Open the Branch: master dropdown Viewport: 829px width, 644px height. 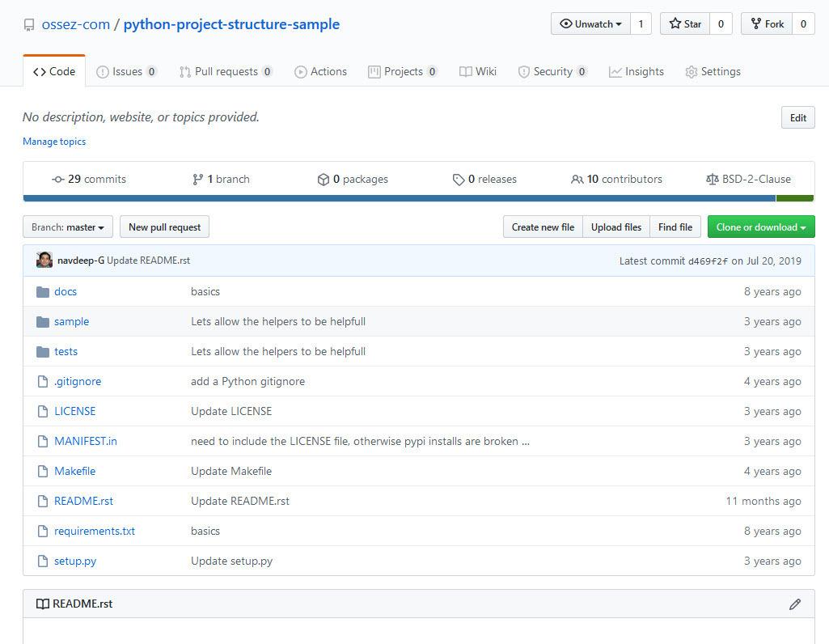pos(68,227)
